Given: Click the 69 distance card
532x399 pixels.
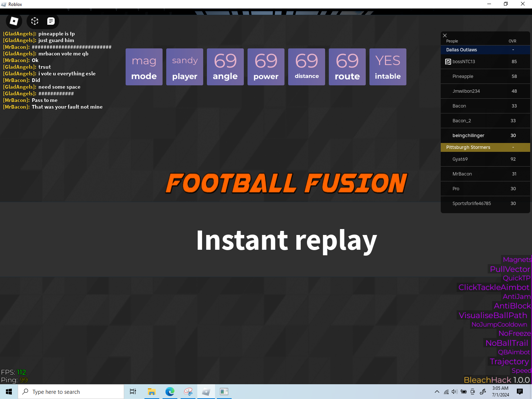Looking at the screenshot, I should click(307, 67).
